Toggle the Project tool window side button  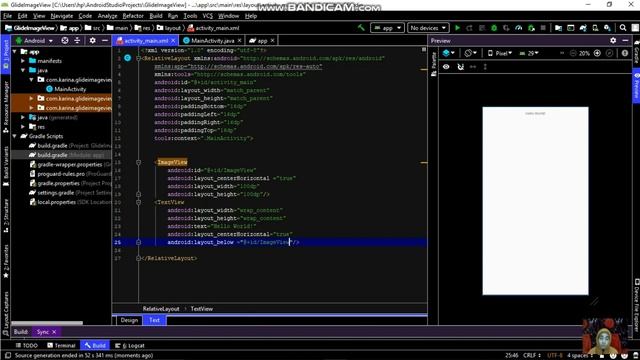pos(6,54)
